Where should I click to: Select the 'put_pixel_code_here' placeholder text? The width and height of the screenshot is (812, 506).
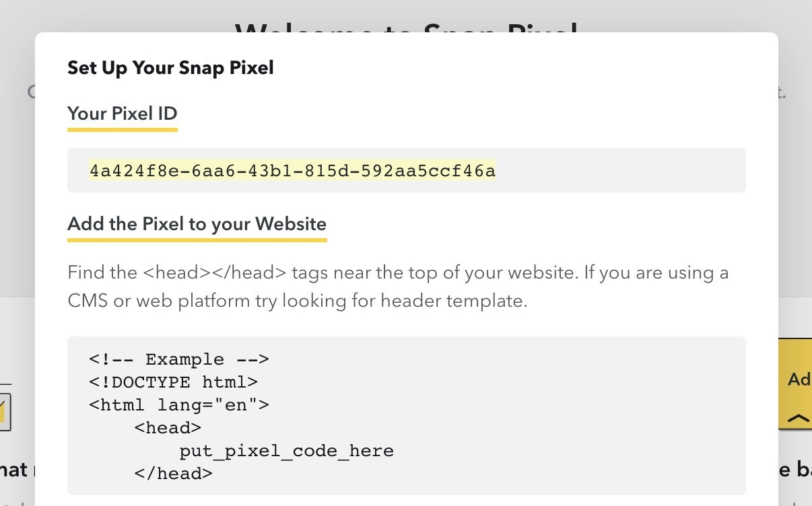click(286, 451)
